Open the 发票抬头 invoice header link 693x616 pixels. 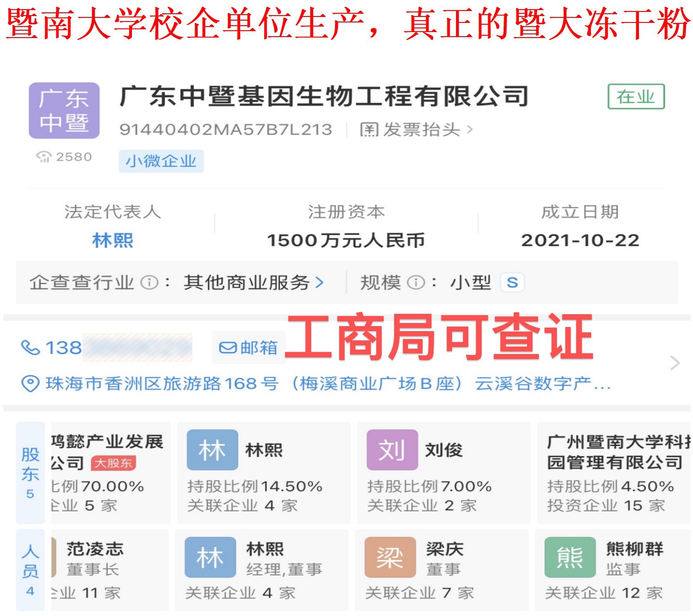coord(417,130)
